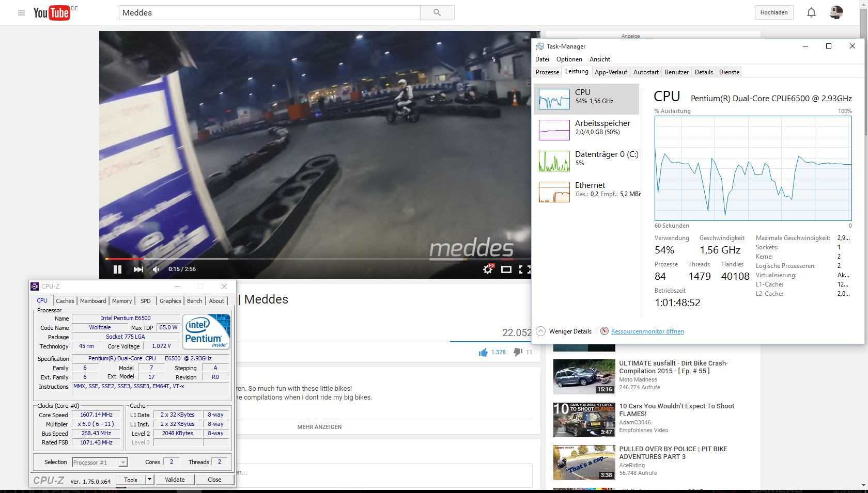
Task: Open the Processor #1 selection dropdown
Action: tap(99, 463)
